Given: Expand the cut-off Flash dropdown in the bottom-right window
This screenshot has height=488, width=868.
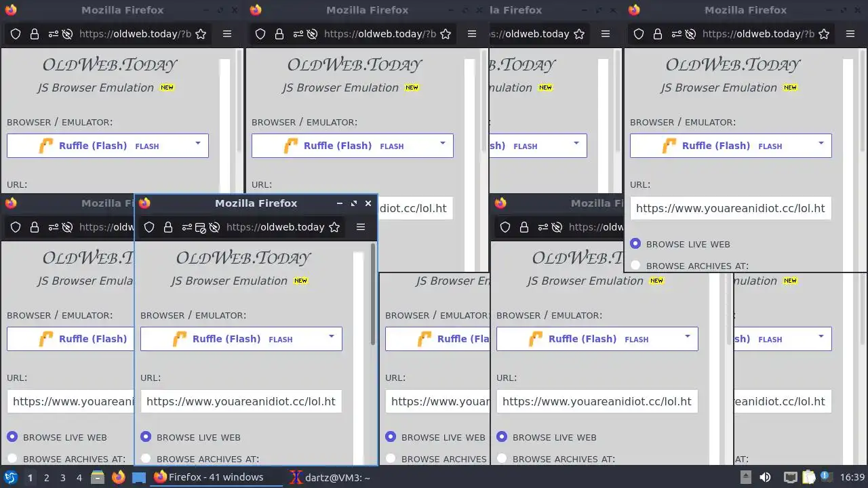Looking at the screenshot, I should click(783, 339).
